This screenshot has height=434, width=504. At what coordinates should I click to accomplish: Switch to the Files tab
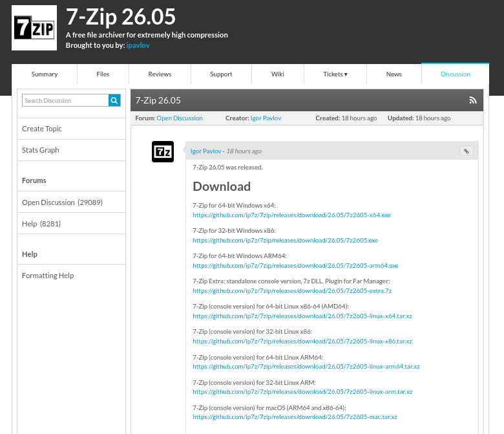pos(103,74)
